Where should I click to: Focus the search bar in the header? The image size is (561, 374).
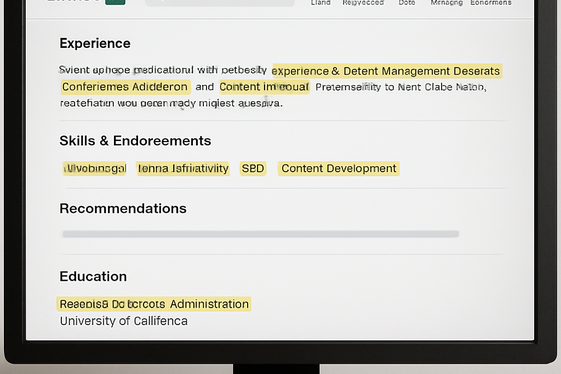point(219,3)
